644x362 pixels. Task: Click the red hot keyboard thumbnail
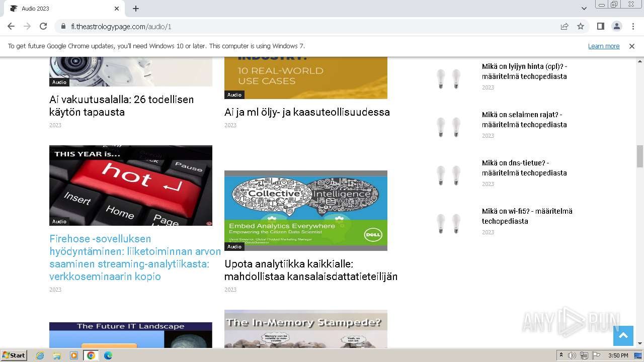pos(131,186)
